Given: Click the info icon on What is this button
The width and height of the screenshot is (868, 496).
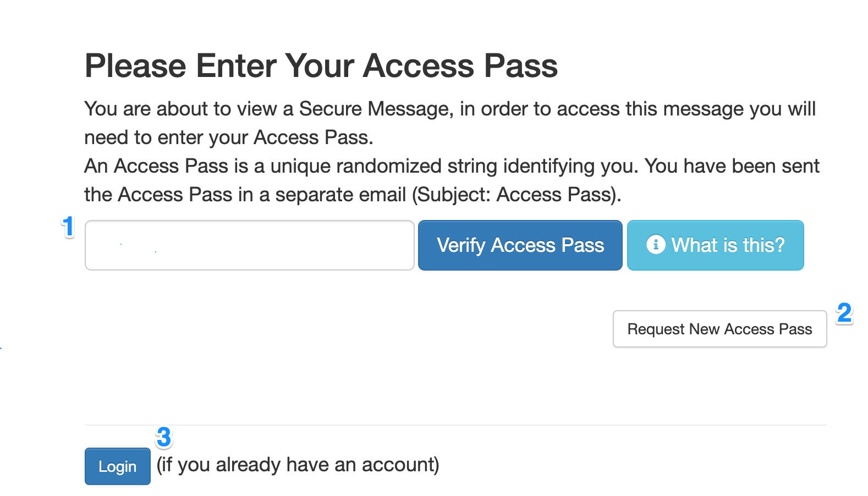Looking at the screenshot, I should tap(657, 245).
